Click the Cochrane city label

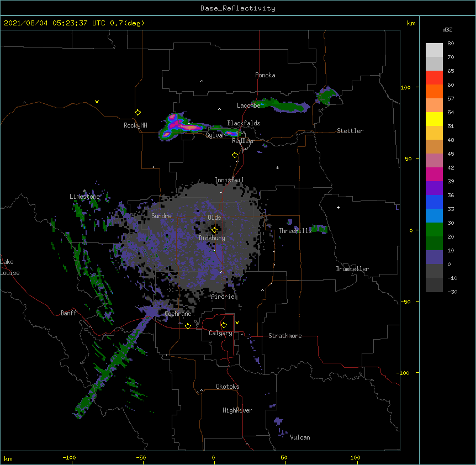pyautogui.click(x=178, y=314)
